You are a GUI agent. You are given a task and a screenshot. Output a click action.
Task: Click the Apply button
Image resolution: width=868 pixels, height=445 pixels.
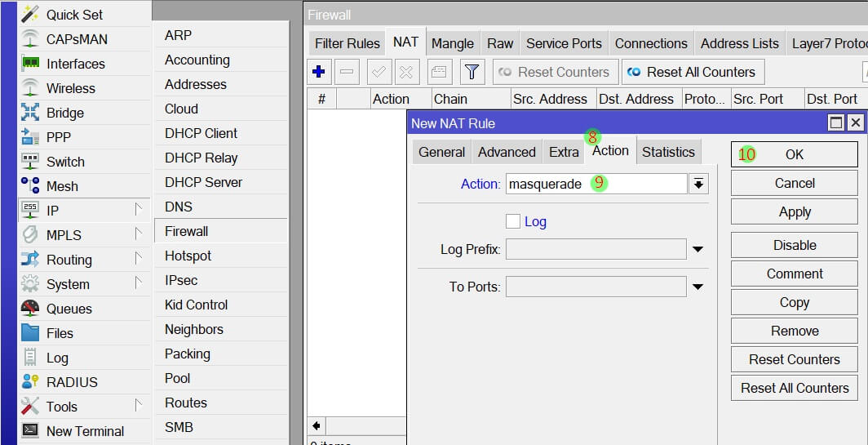coord(794,212)
